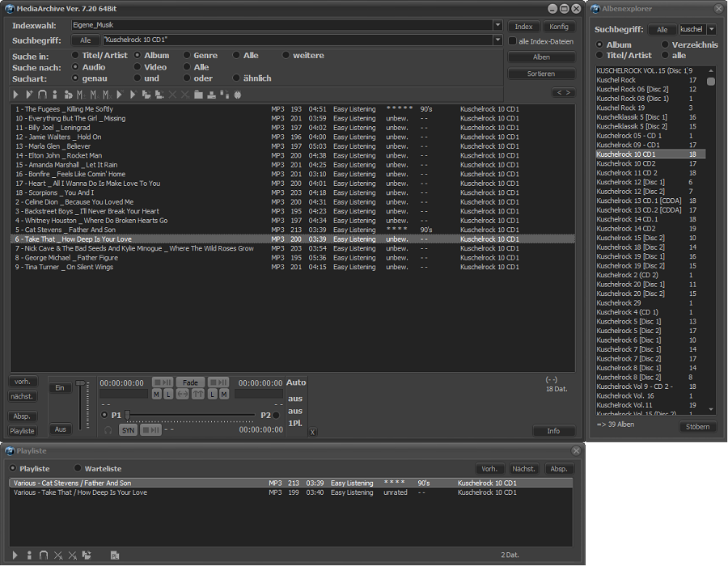
Task: Select the M± edit icon on the toolbar
Action: tap(80, 95)
